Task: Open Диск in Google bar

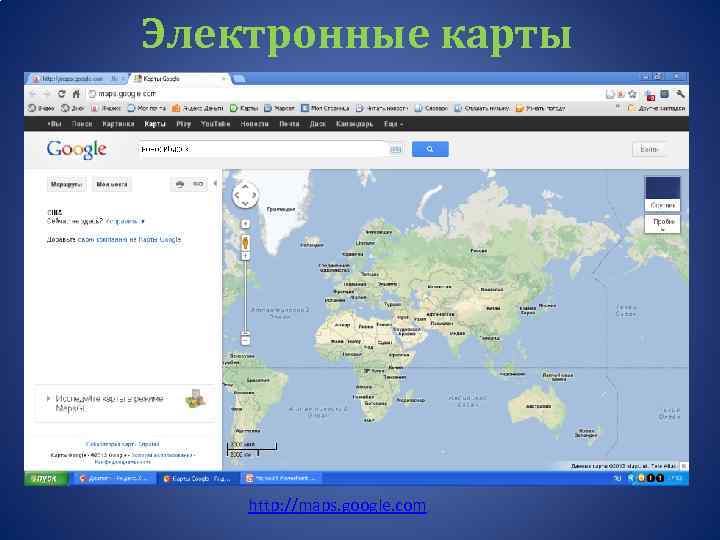Action: click(x=317, y=124)
